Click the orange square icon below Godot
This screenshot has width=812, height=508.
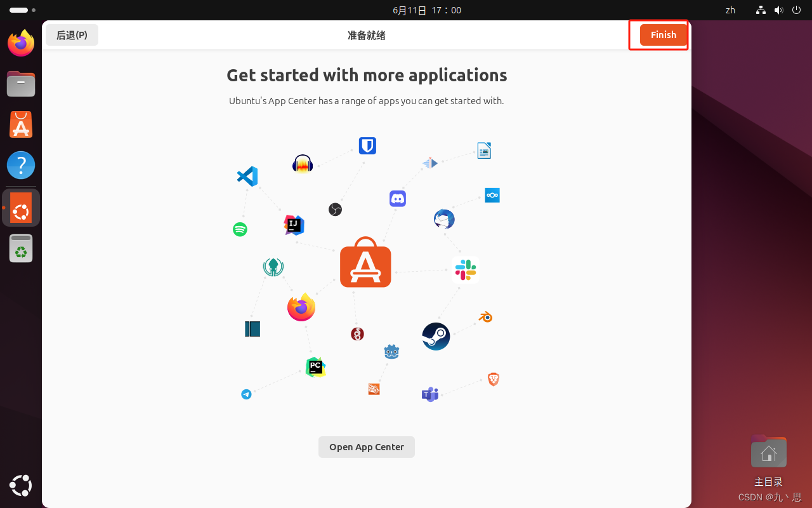click(374, 389)
